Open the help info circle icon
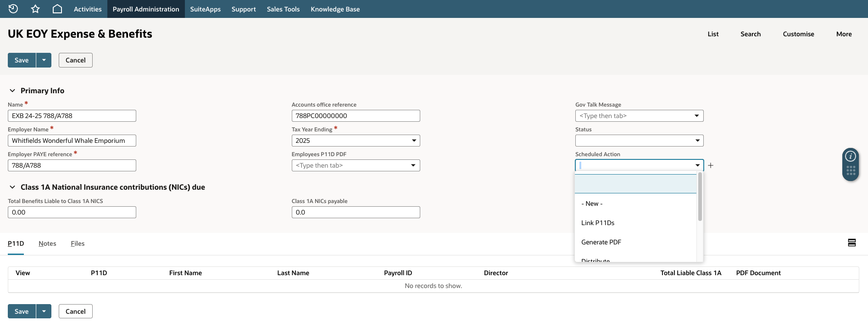This screenshot has height=328, width=868. 851,156
